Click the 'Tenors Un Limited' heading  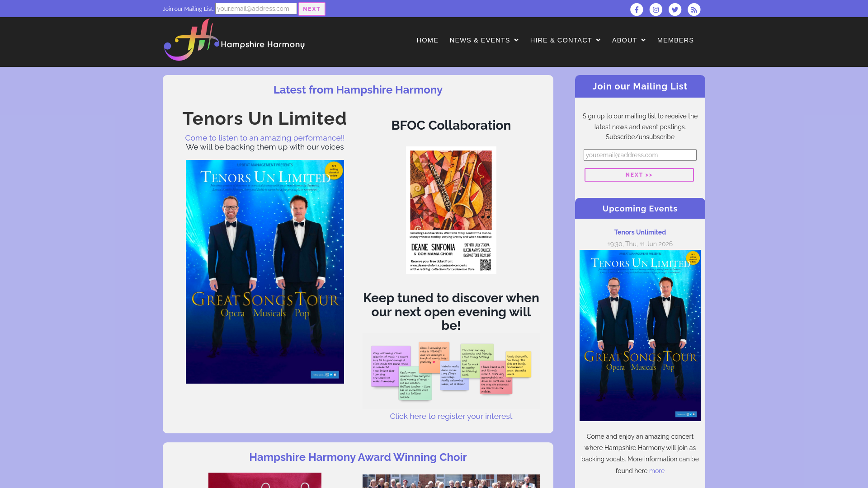pyautogui.click(x=264, y=118)
